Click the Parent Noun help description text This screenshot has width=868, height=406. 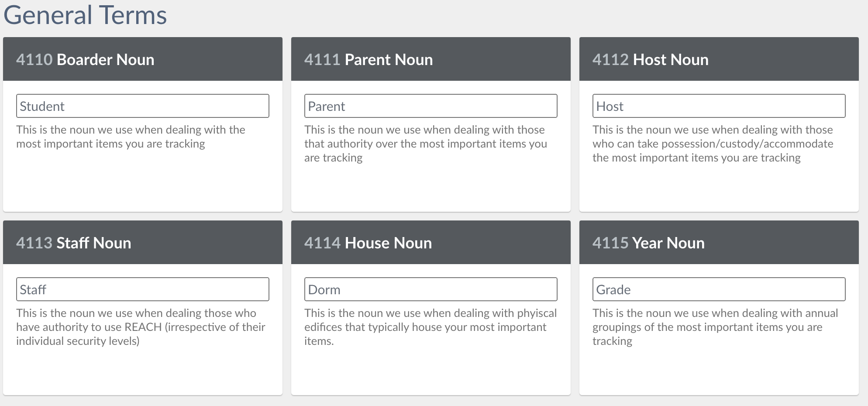tap(425, 144)
